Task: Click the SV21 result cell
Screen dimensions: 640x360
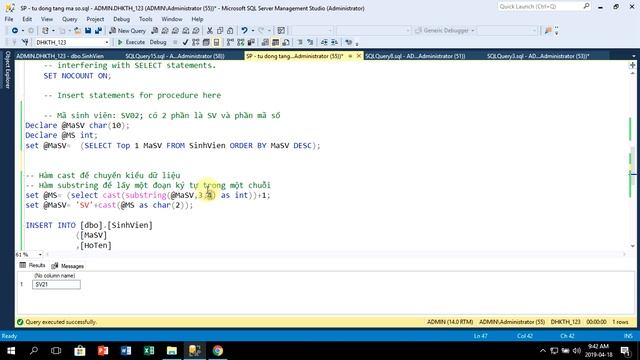Action: coord(56,284)
